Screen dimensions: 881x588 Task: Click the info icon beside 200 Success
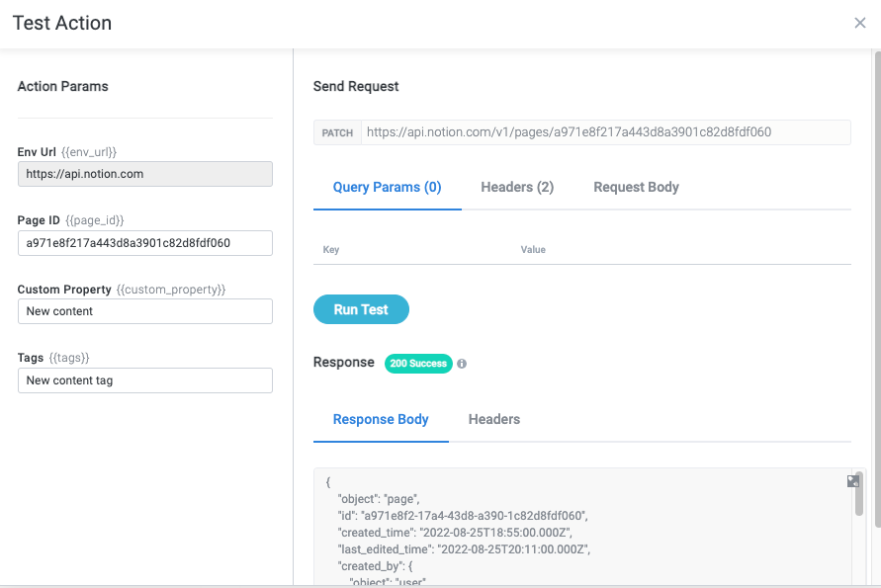[462, 364]
